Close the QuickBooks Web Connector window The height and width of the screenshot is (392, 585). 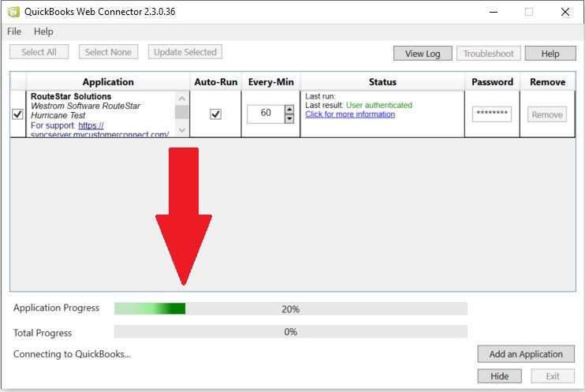(x=565, y=12)
